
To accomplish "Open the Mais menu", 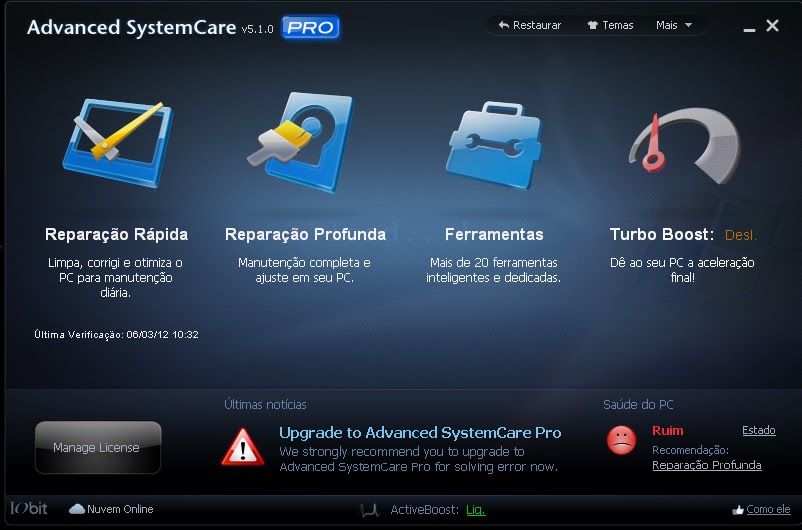I will [674, 25].
